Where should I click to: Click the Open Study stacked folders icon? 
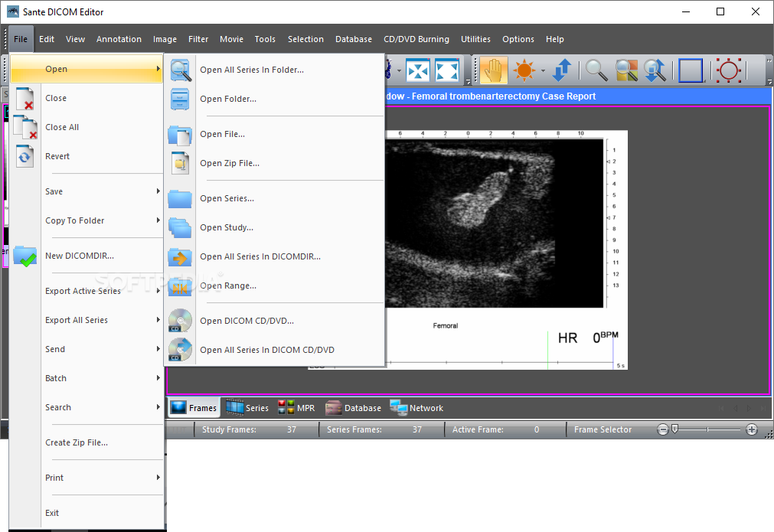tap(180, 227)
